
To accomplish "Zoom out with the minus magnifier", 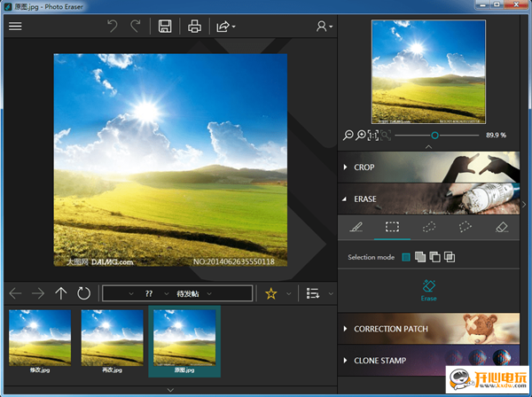I will (x=348, y=136).
